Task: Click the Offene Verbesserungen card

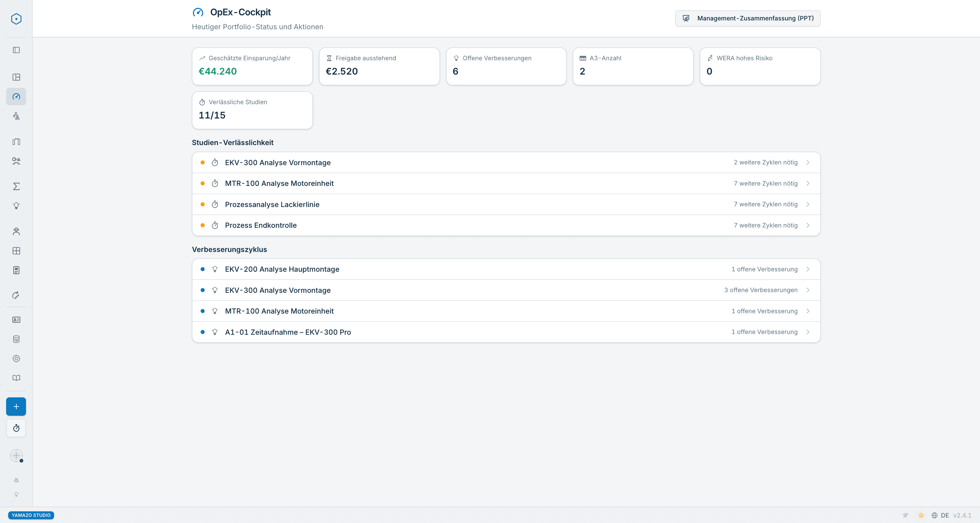Action: tap(506, 66)
